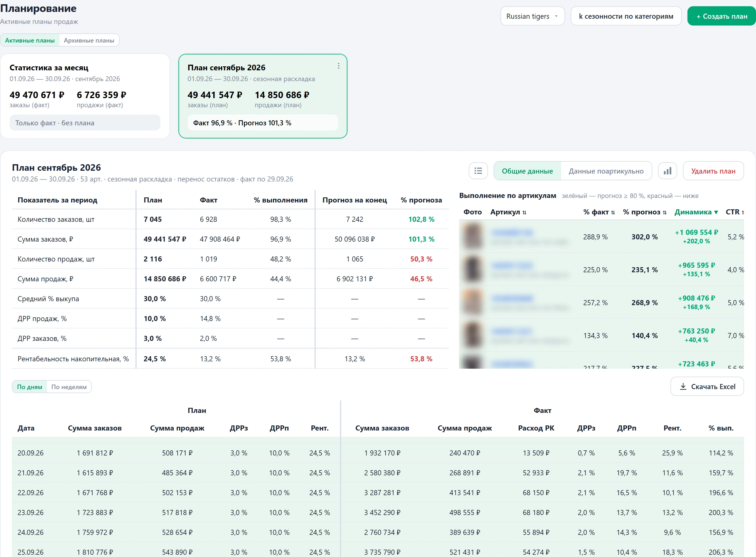Image resolution: width=756 pixels, height=557 pixels.
Task: Open article link in +763 250 ₽ row
Action: pyautogui.click(x=512, y=331)
